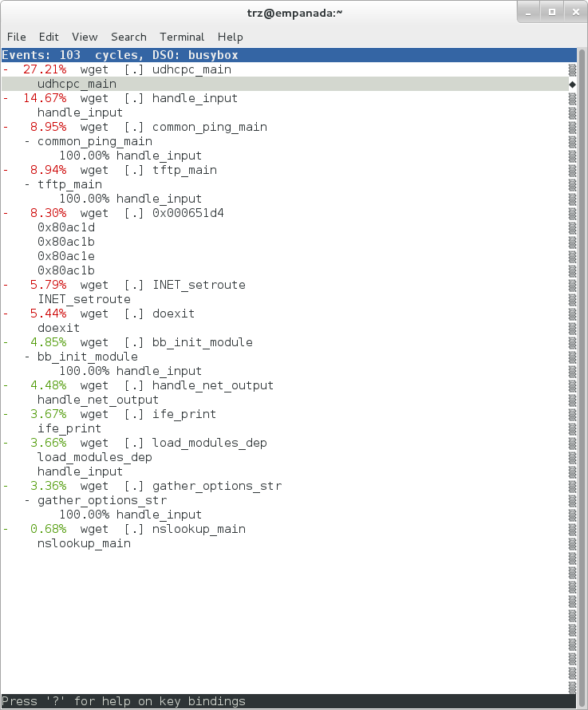Image resolution: width=588 pixels, height=710 pixels.
Task: Open the File menu
Action: (x=17, y=37)
